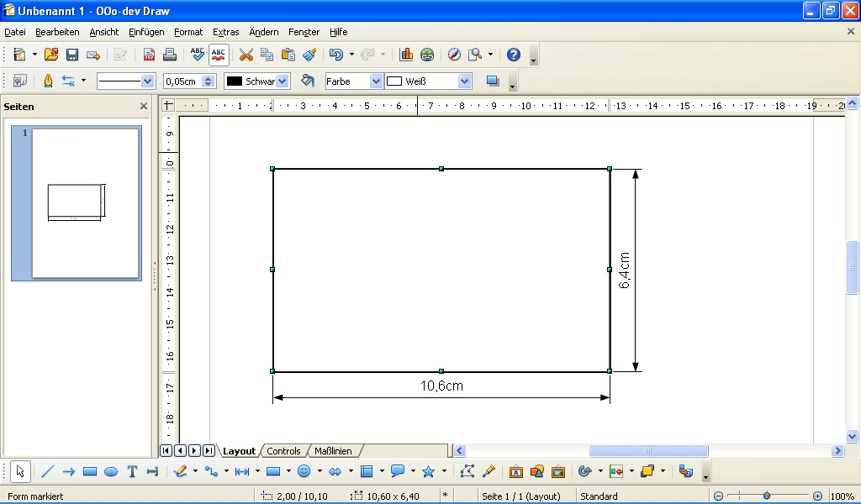Open the Ändern menu

(263, 32)
